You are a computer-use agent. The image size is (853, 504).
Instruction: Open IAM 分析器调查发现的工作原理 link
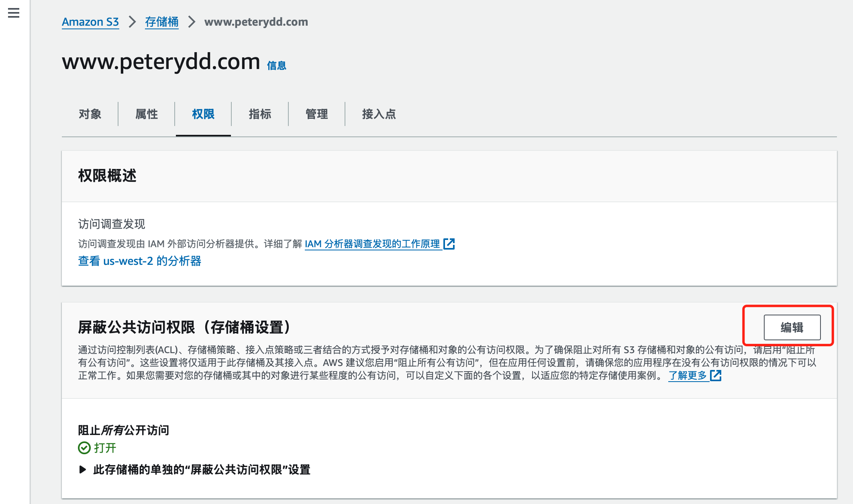click(x=372, y=244)
